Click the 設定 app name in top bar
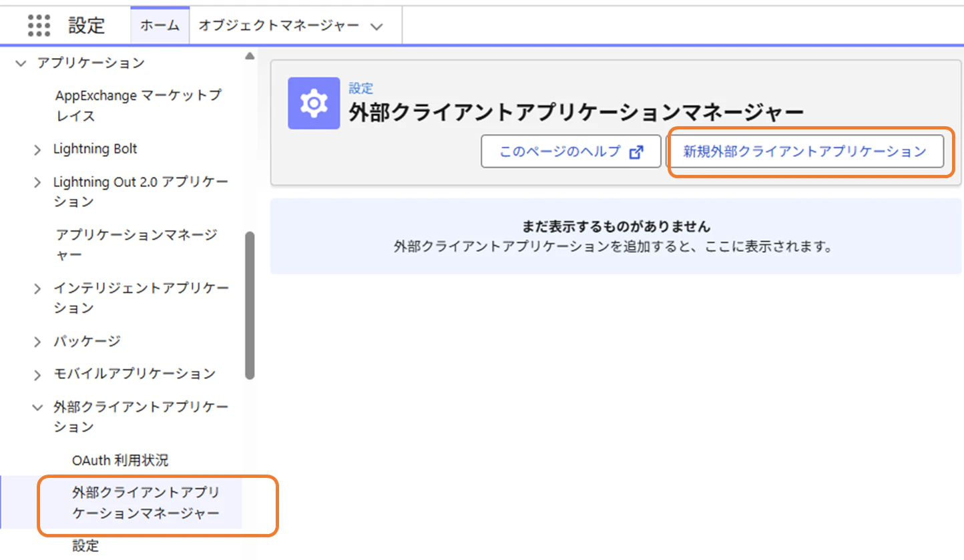 (x=87, y=25)
